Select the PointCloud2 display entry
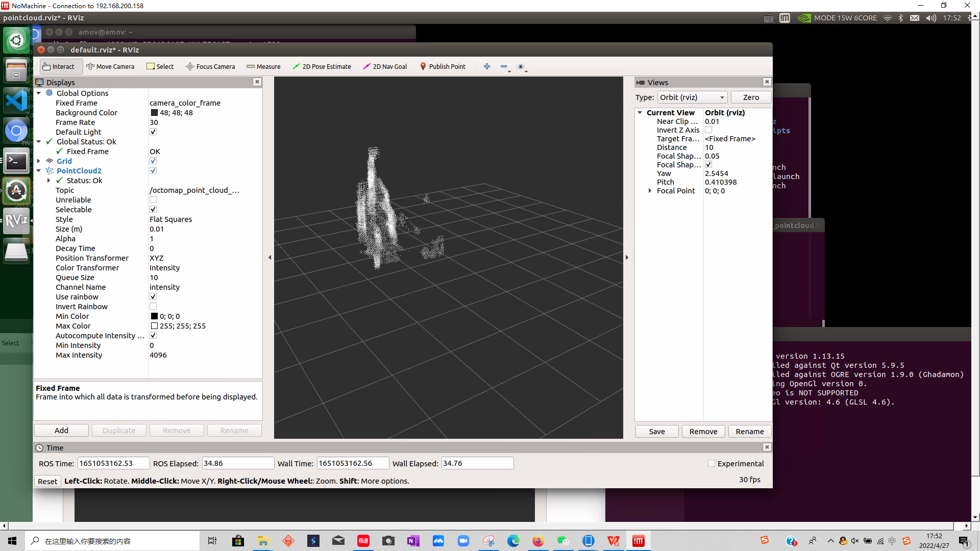The height and width of the screenshot is (551, 980). (x=79, y=171)
